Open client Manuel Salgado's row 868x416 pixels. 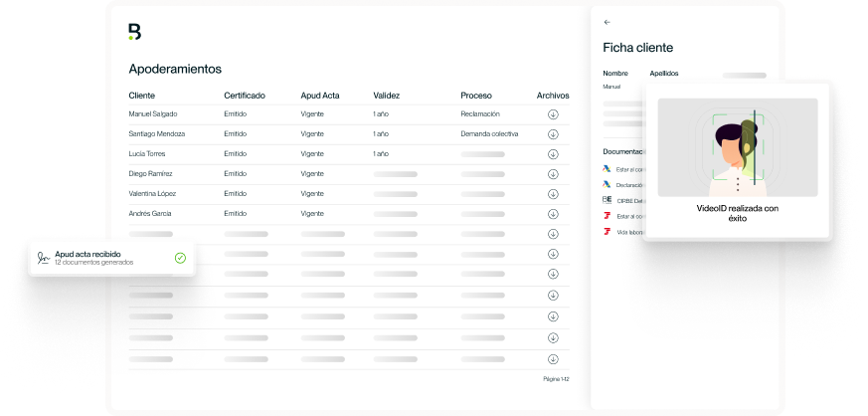click(x=153, y=114)
